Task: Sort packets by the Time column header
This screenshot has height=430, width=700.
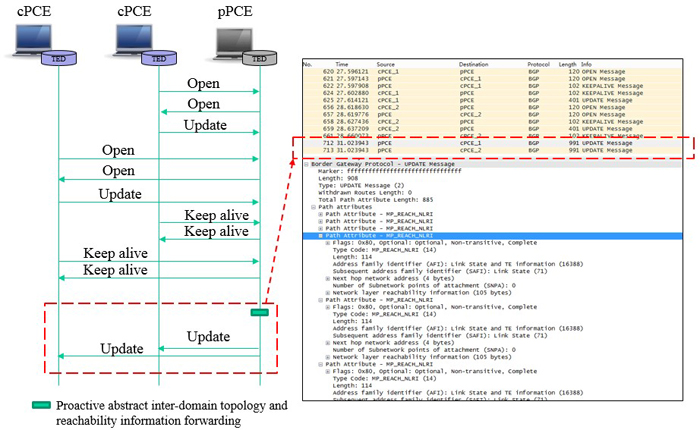Action: 342,64
